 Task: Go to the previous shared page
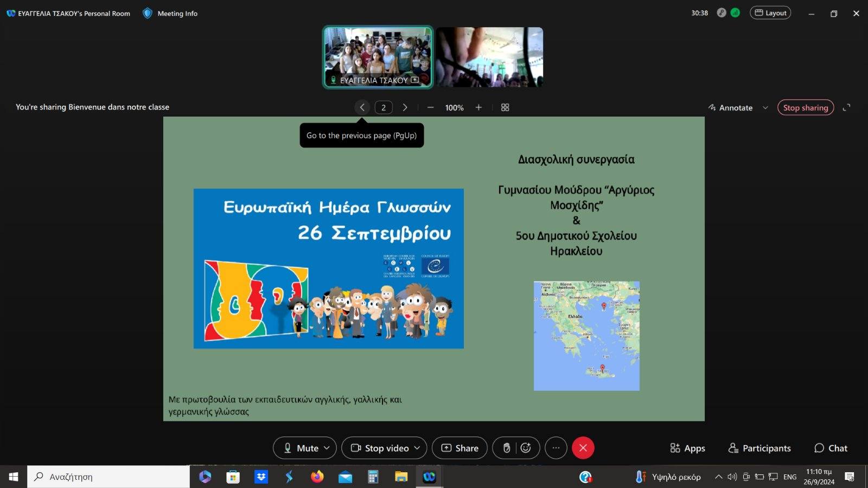coord(362,107)
